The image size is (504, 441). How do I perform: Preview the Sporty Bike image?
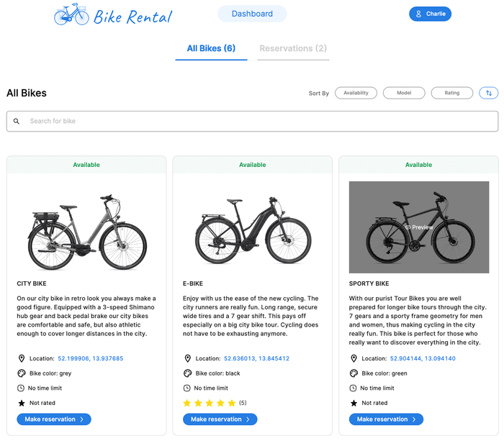tap(418, 227)
